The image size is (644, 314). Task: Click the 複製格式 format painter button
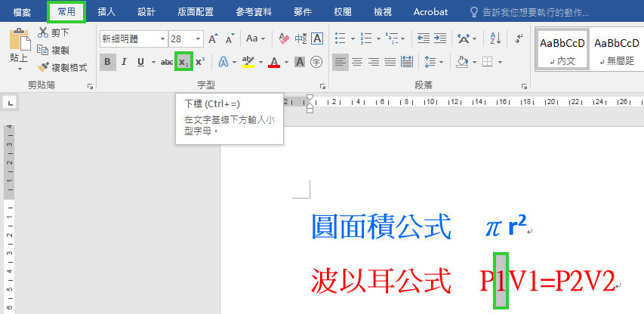[x=62, y=67]
